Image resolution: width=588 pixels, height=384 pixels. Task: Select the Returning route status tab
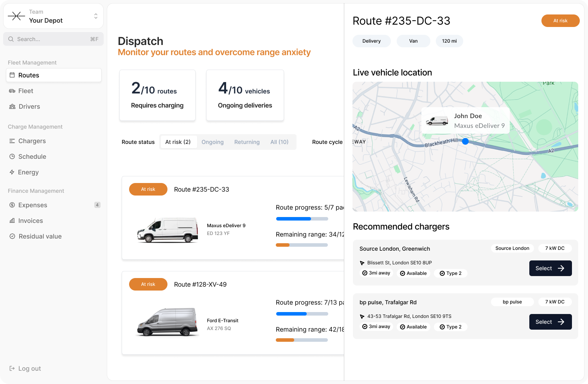point(247,142)
